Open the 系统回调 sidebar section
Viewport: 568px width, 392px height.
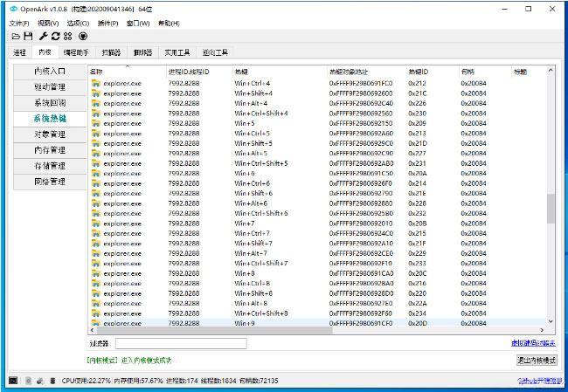click(50, 103)
